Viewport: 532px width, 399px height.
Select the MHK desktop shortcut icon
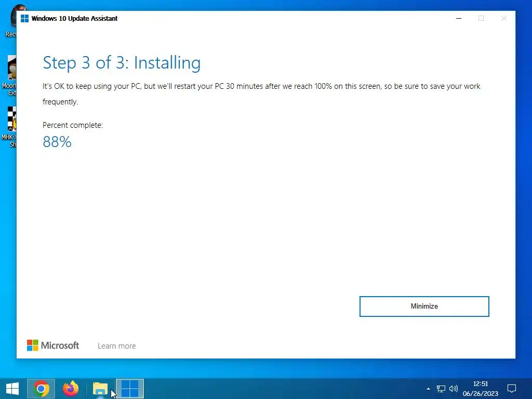pos(10,127)
